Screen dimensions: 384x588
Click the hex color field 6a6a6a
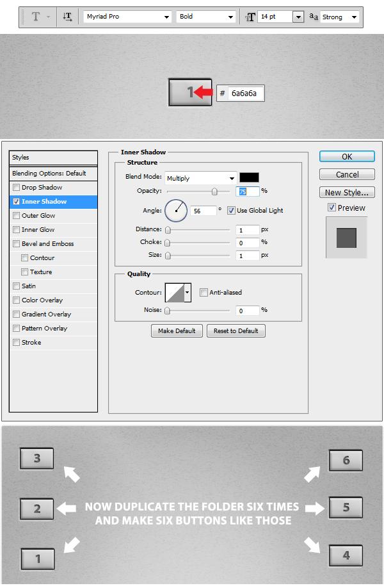[x=246, y=94]
